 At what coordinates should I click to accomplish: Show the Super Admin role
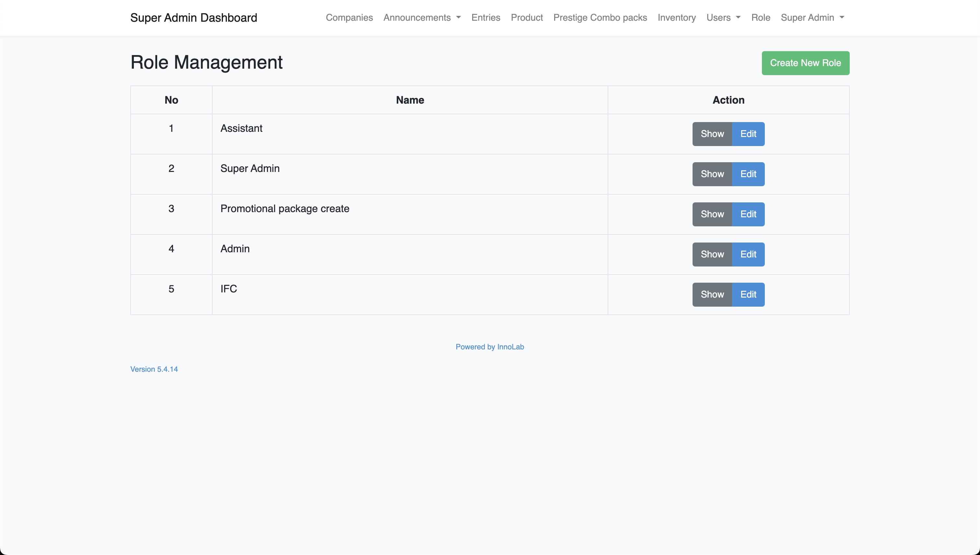[x=712, y=174]
